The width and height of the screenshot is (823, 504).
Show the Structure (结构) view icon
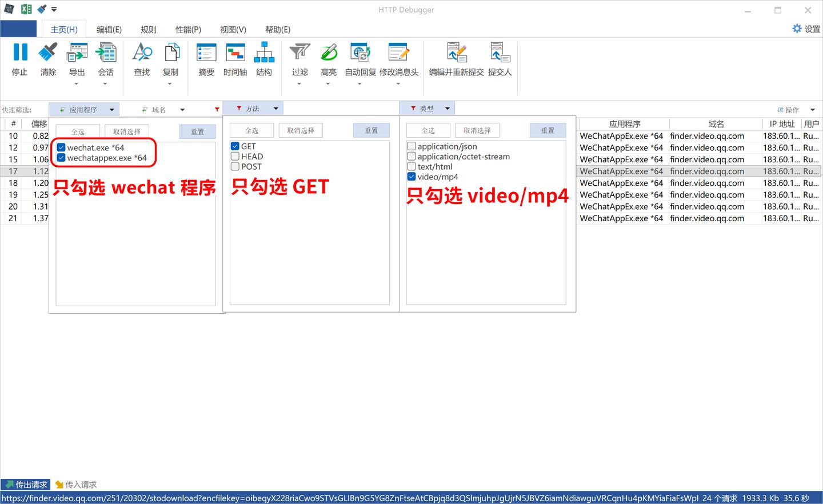tap(264, 53)
